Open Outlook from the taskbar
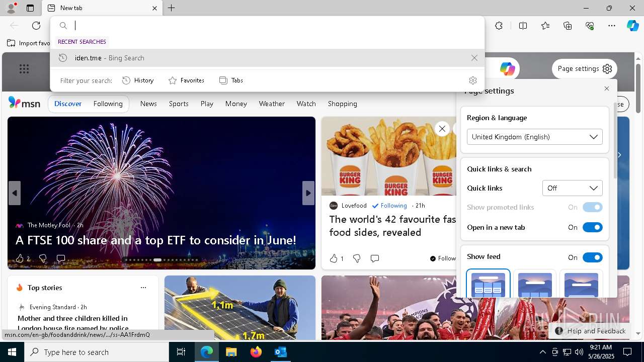The image size is (644, 362). (x=280, y=352)
